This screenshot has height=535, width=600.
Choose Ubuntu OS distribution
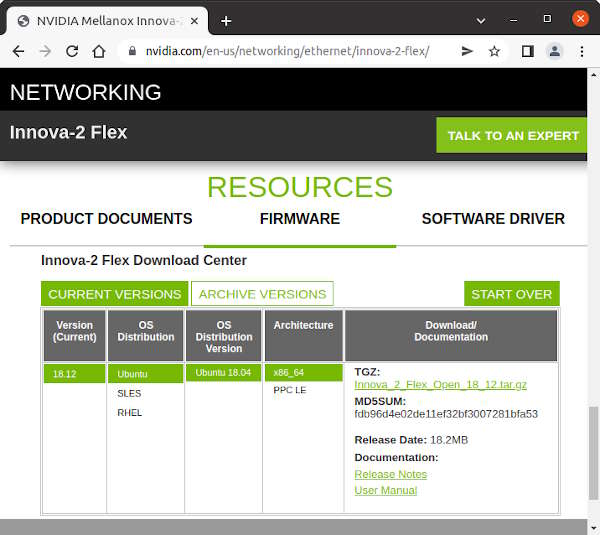(x=145, y=374)
